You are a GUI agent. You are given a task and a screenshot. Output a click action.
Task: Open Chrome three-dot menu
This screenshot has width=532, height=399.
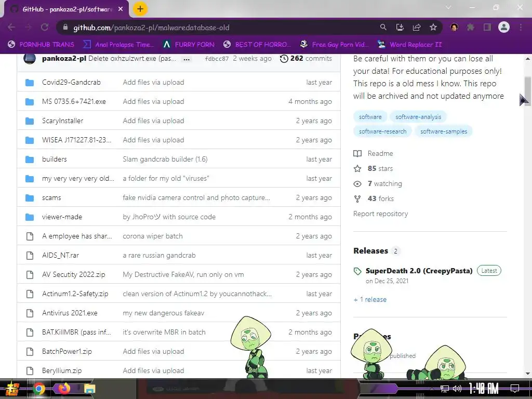click(x=521, y=28)
